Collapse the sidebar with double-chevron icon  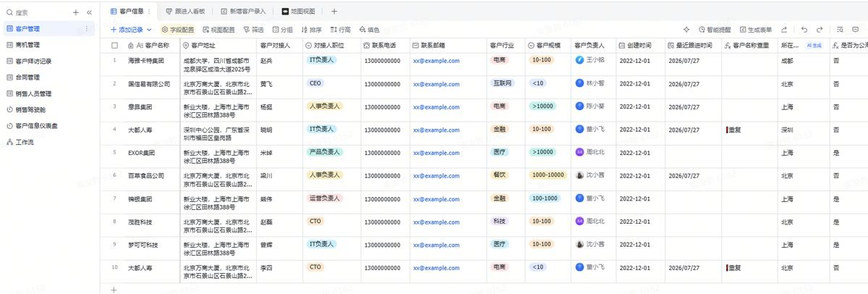89,12
